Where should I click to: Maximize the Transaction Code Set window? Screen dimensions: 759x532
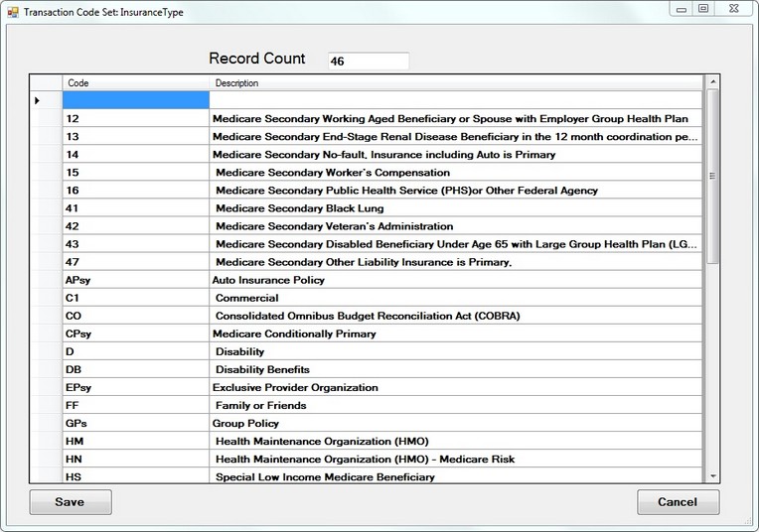[x=703, y=9]
